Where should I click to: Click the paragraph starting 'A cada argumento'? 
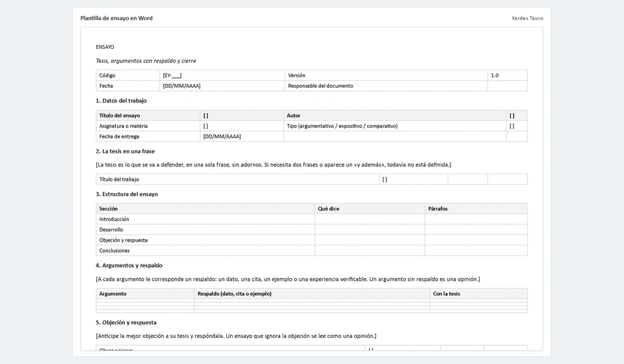pos(288,279)
